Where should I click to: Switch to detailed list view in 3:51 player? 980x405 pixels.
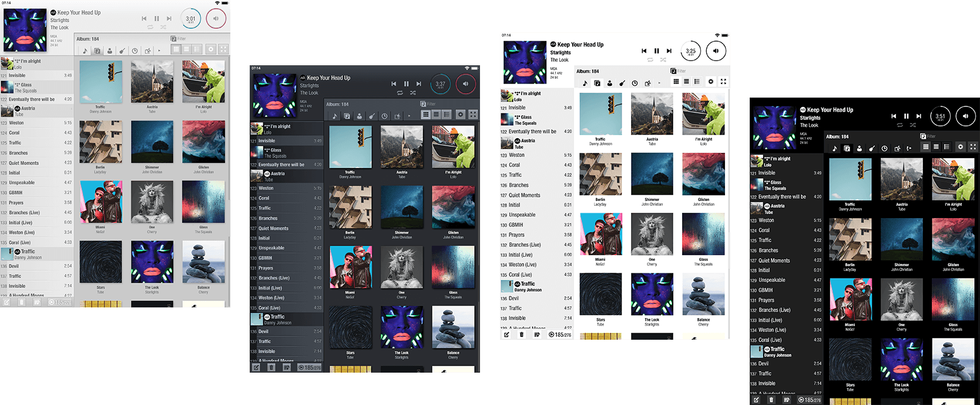[x=947, y=147]
